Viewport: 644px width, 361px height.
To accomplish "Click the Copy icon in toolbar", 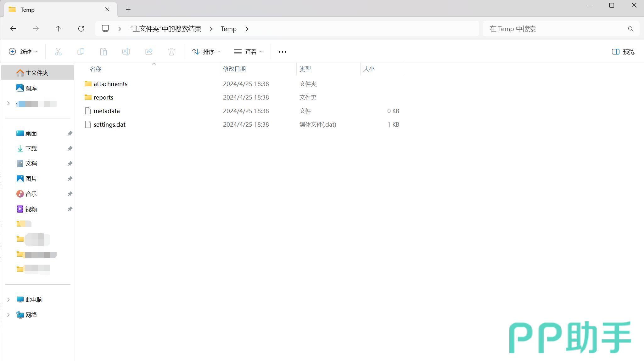I will 81,52.
